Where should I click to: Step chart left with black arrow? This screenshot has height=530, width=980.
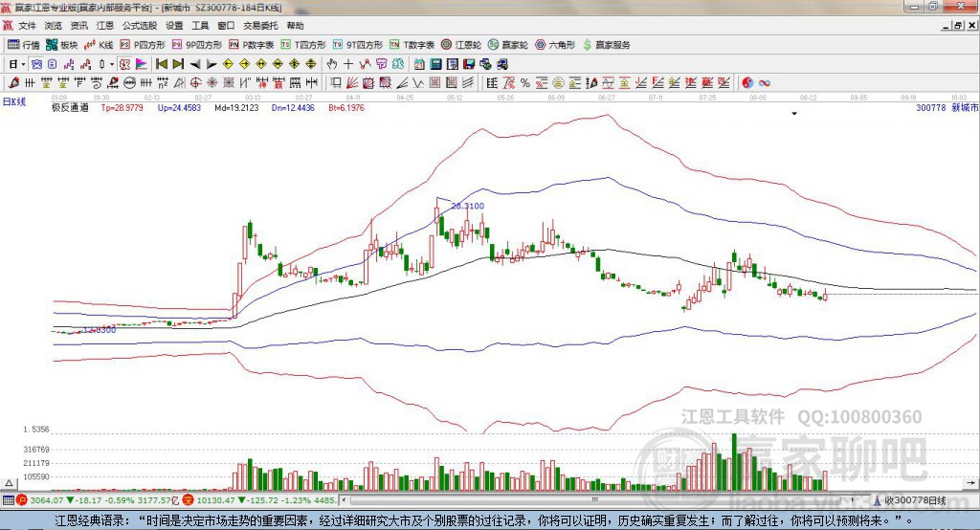coord(195,64)
